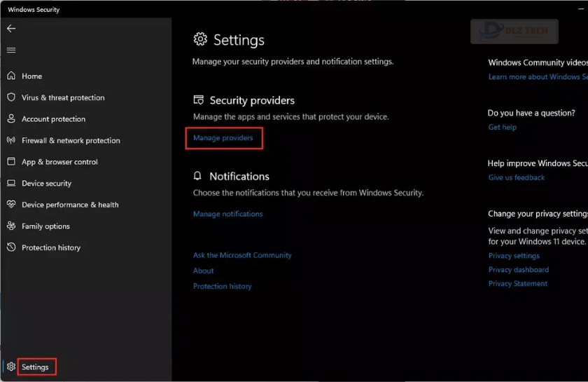Click the laptop icon for Device security
The width and height of the screenshot is (588, 382).
[x=11, y=183]
